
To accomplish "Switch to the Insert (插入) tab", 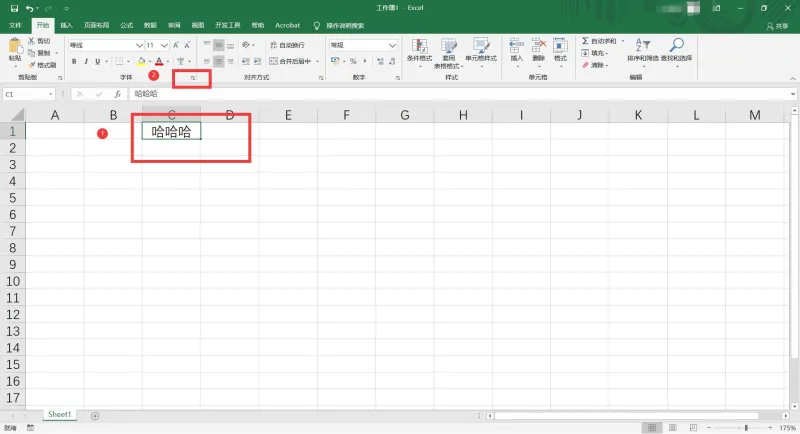I will click(x=66, y=25).
